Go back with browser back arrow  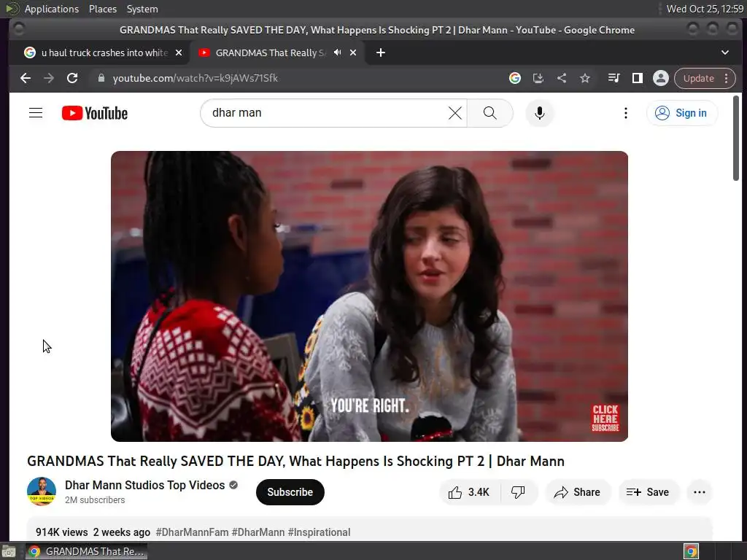(x=26, y=78)
